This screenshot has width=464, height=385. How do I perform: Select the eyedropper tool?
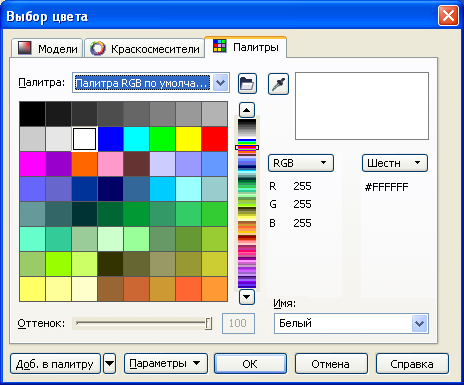tap(278, 83)
